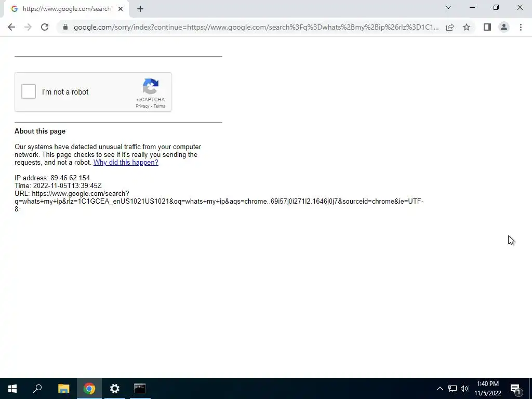Open the Windows Start menu
Screen dimensions: 532x399
coord(12,389)
